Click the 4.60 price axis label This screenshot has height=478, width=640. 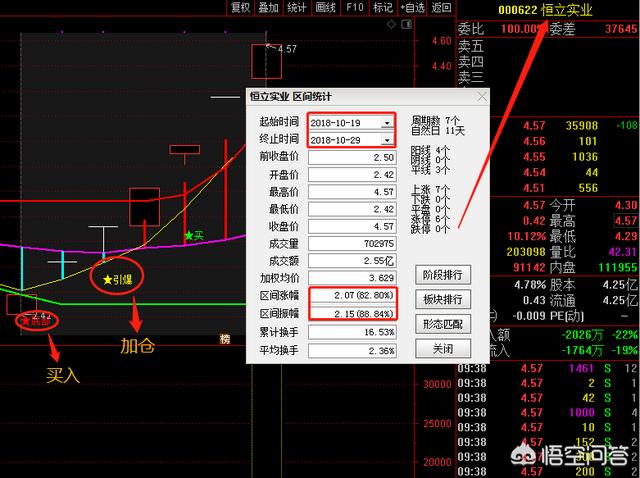click(x=442, y=41)
